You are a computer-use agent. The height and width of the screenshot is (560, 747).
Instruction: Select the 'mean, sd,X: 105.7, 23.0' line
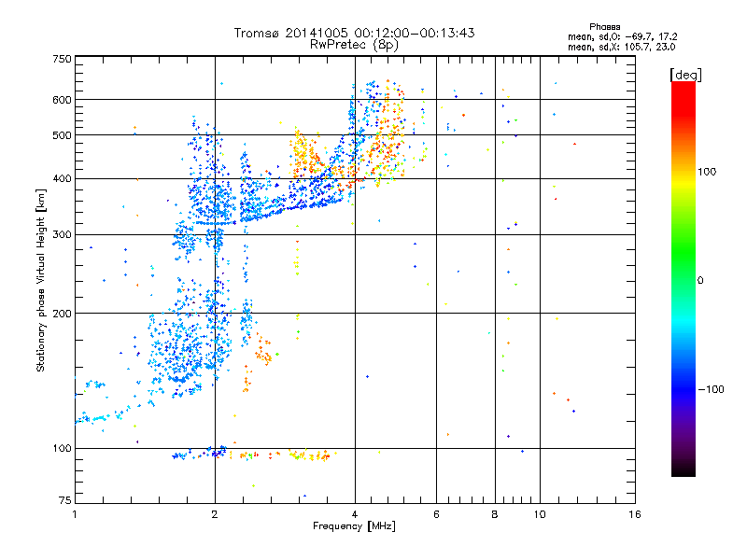point(621,48)
